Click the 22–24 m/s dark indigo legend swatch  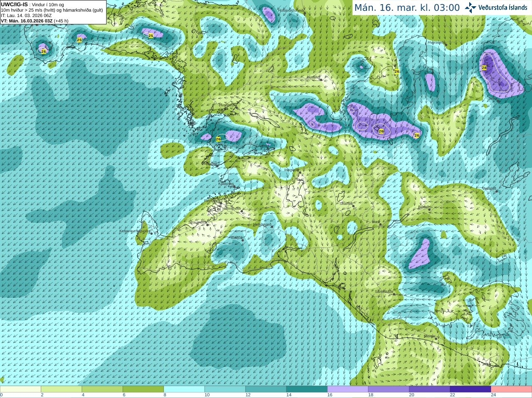(x=471, y=389)
